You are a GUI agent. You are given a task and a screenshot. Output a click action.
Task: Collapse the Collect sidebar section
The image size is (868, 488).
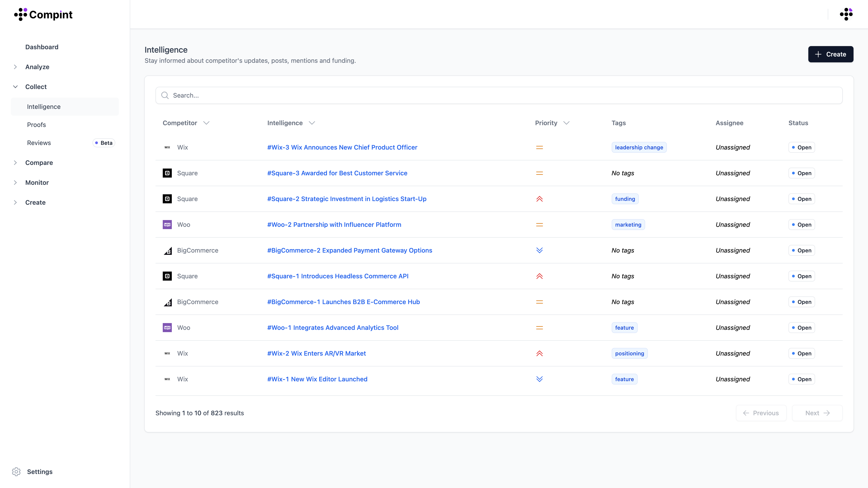pos(15,87)
